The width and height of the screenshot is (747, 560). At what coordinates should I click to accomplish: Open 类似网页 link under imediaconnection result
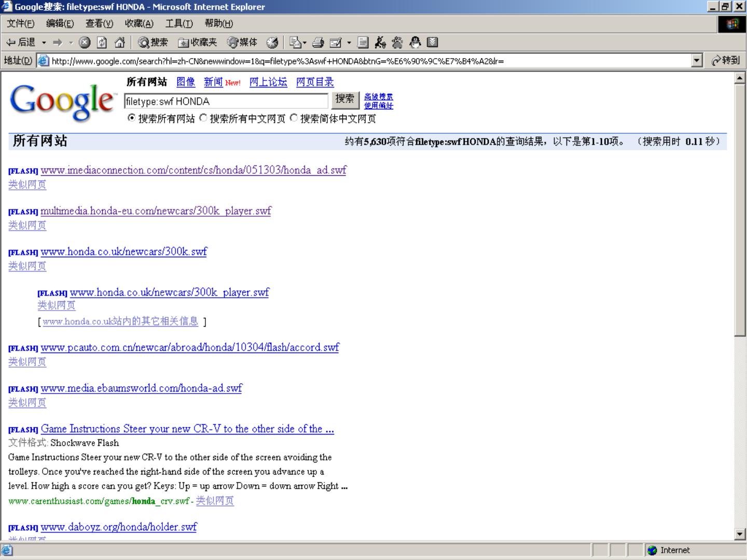coord(27,185)
